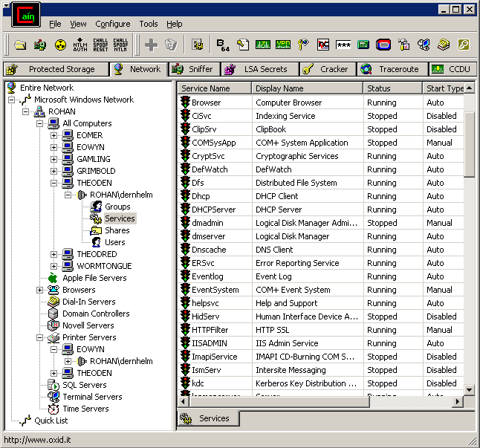480x448 pixels.
Task: Switch to the Traceroute tab
Action: click(x=392, y=69)
